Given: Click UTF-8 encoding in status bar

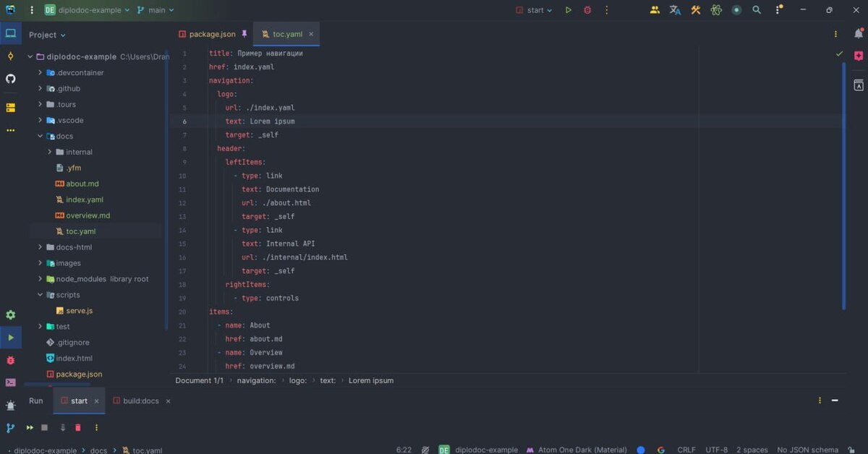Looking at the screenshot, I should click(716, 450).
